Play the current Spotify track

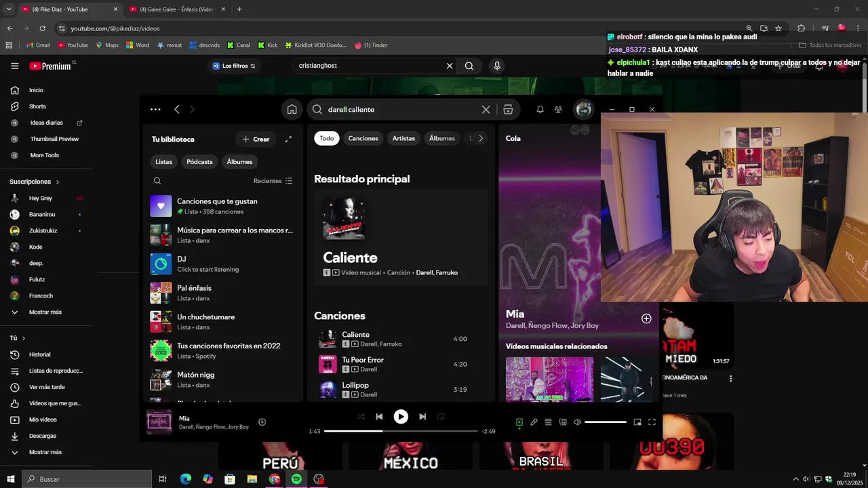[x=401, y=417]
